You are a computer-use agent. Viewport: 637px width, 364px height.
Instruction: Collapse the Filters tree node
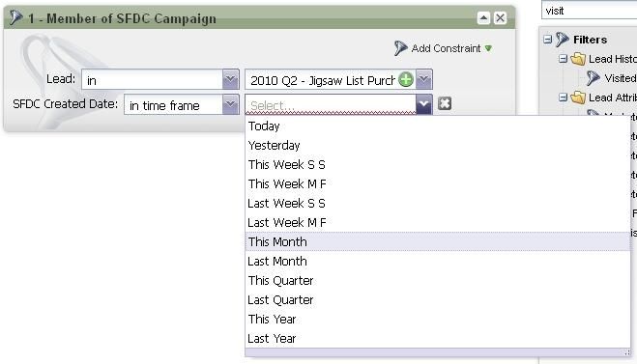click(x=548, y=40)
